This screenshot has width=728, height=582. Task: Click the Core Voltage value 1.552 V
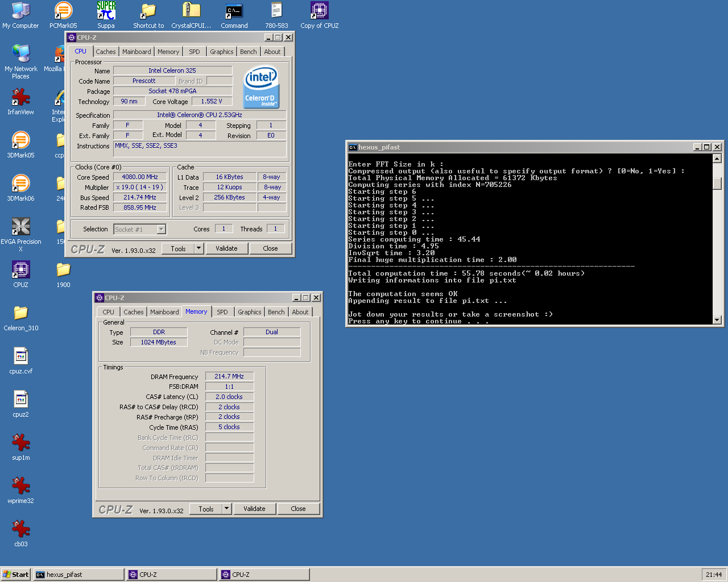coord(212,101)
